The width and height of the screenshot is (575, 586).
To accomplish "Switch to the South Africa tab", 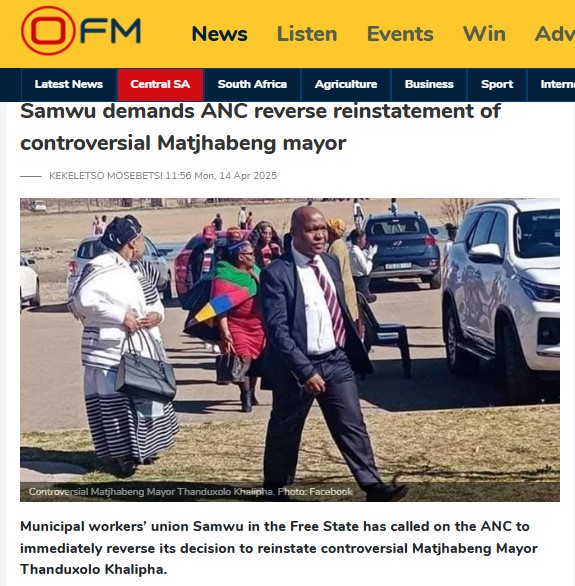I will pyautogui.click(x=252, y=84).
